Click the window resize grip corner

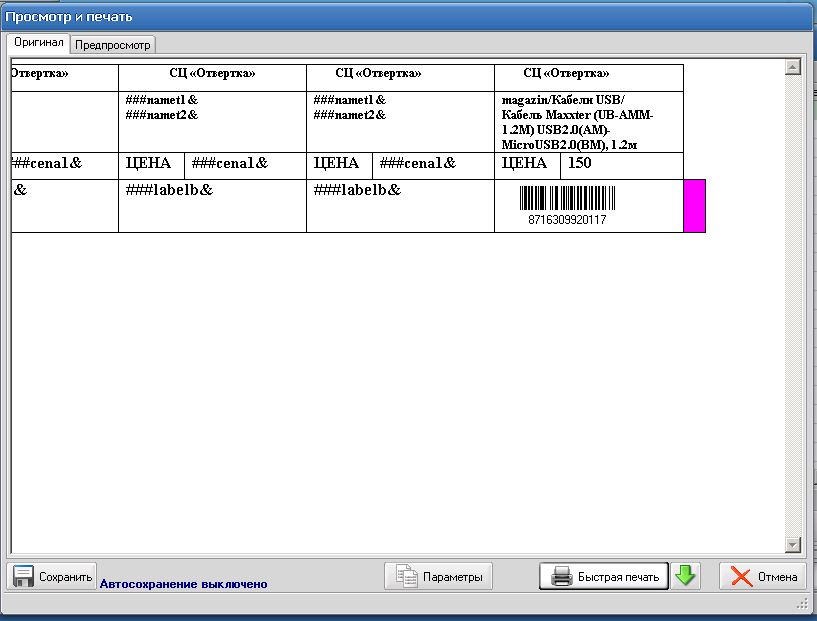click(x=803, y=603)
